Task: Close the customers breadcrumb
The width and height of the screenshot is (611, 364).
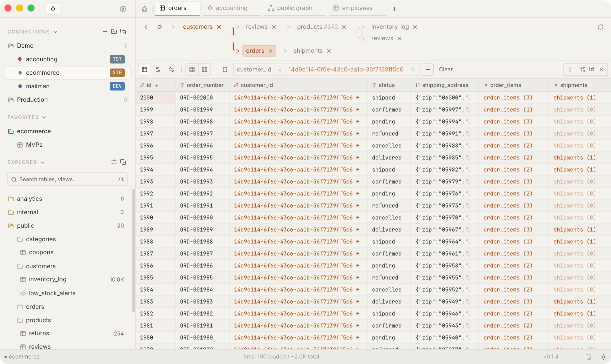Action: (219, 27)
